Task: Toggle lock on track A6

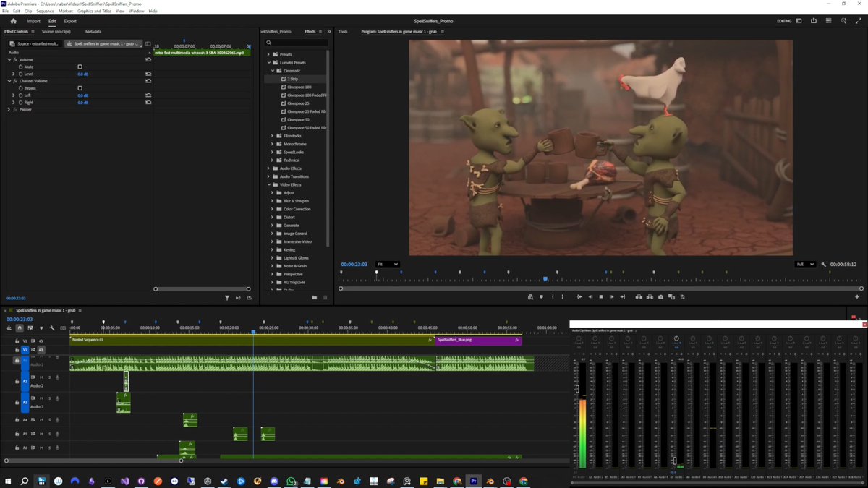Action: coord(17,448)
